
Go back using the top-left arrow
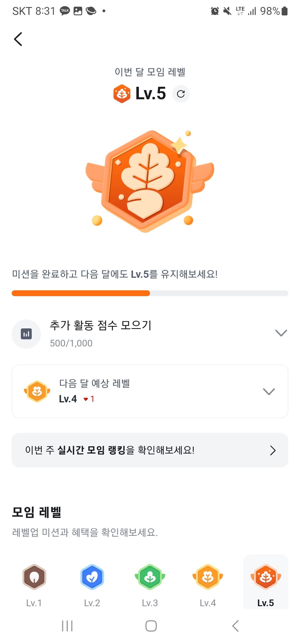[x=18, y=39]
